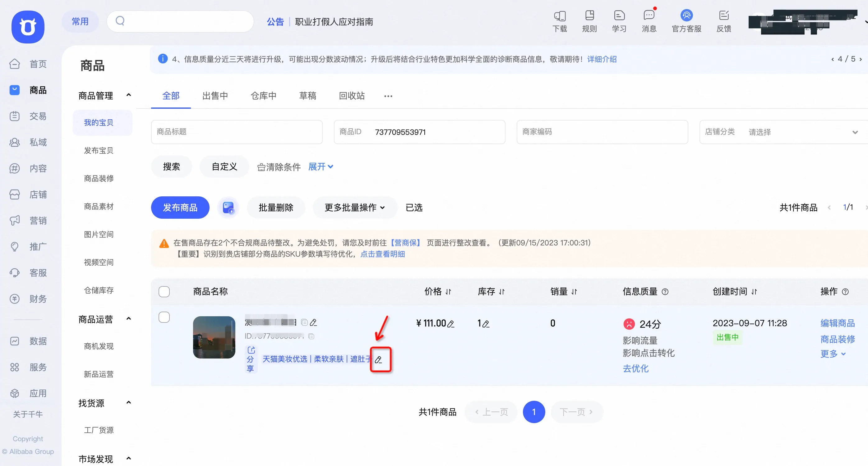Image resolution: width=868 pixels, height=466 pixels.
Task: Switch to the 回收站 tab
Action: pos(352,96)
